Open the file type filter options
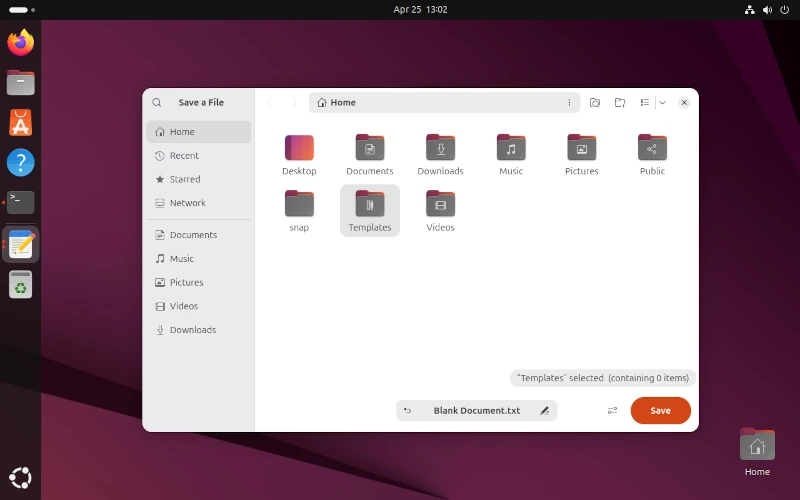Viewport: 800px width, 500px height. click(612, 411)
